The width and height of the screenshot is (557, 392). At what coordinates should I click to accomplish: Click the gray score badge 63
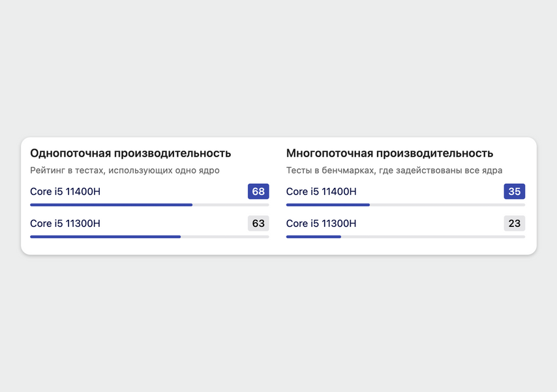pos(258,224)
